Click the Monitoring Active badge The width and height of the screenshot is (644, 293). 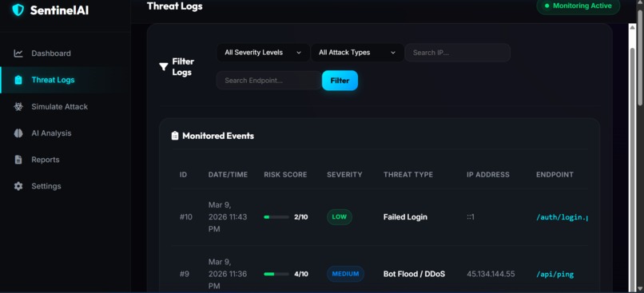click(578, 6)
